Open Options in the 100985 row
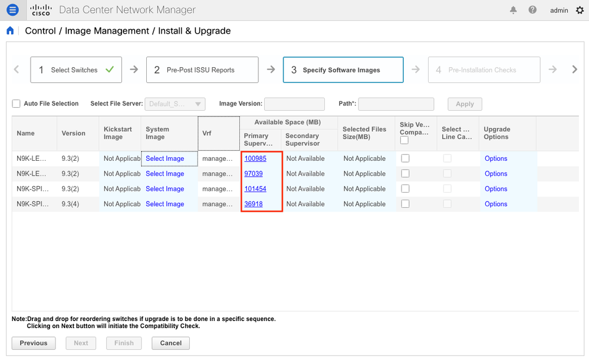The image size is (589, 364). [x=496, y=158]
